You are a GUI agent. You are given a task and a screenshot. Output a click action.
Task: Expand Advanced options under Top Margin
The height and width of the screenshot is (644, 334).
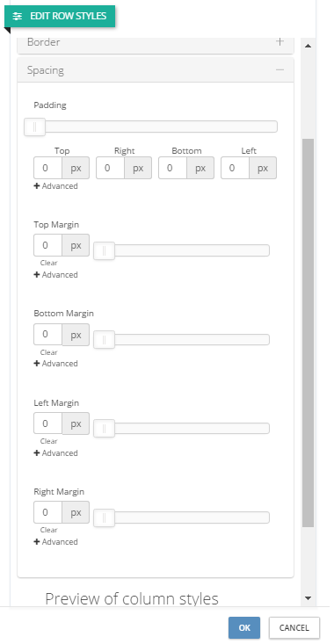[56, 275]
